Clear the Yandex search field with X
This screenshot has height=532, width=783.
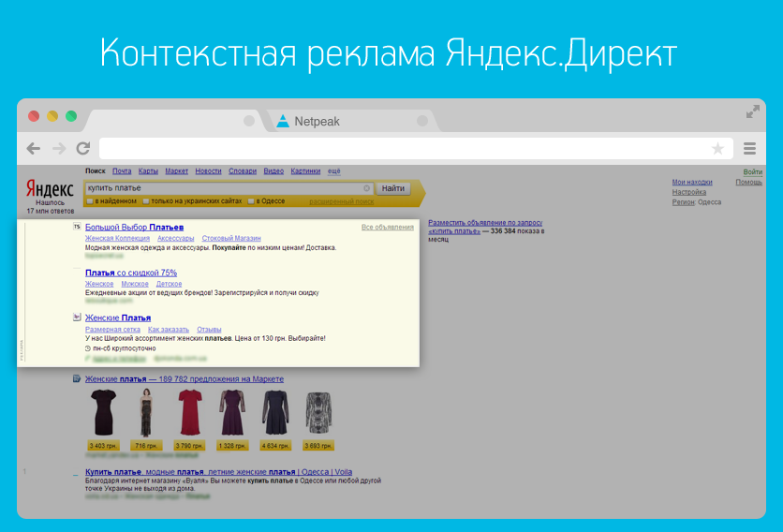tap(366, 188)
